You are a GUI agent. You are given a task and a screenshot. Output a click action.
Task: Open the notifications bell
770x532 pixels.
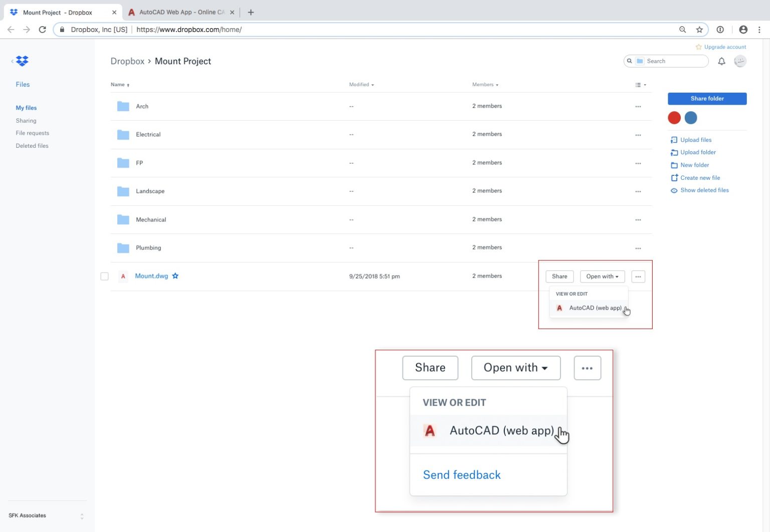[721, 61]
